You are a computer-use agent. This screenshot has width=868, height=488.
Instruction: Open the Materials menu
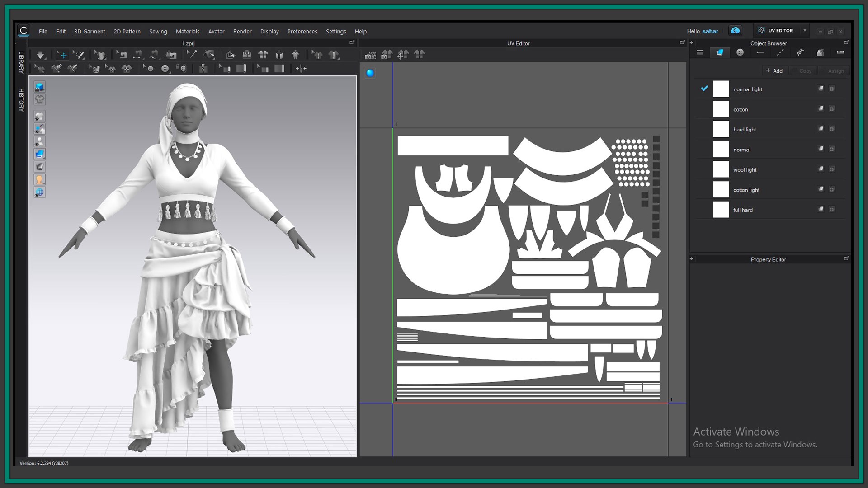(x=188, y=31)
